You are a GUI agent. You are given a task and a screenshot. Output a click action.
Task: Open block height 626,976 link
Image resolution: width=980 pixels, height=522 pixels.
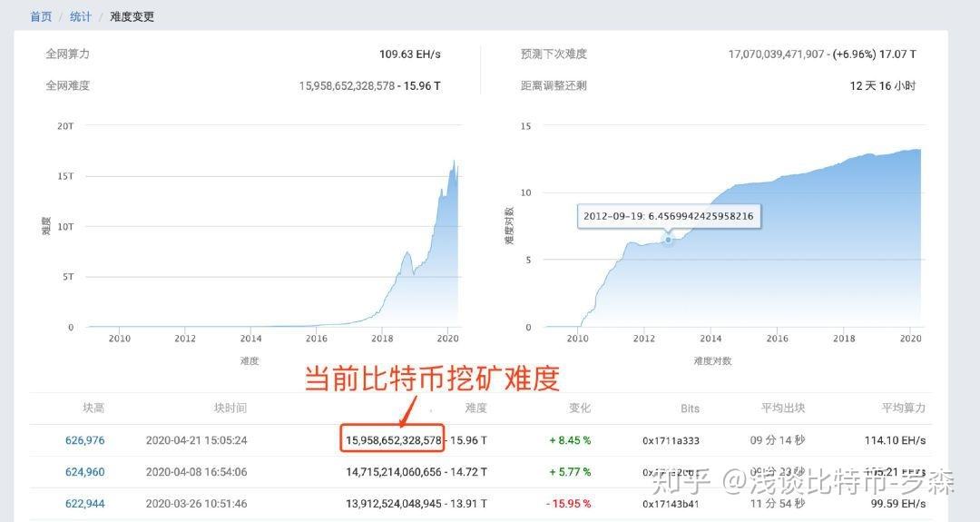(x=85, y=440)
